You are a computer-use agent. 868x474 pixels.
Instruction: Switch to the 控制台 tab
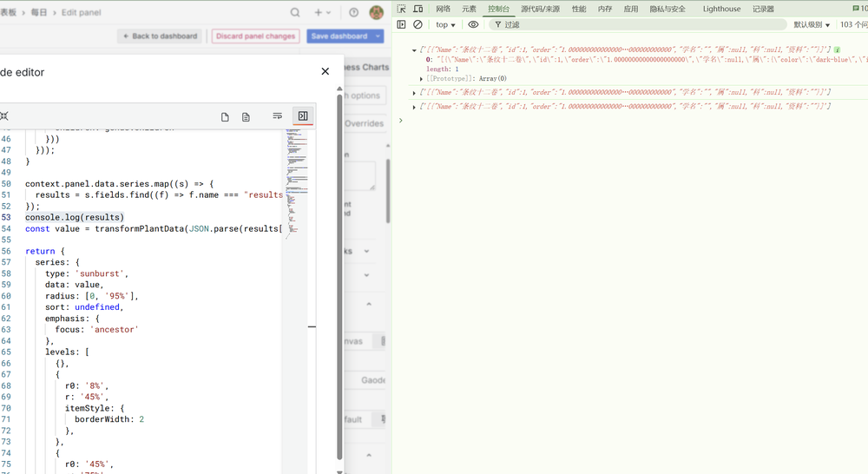click(498, 9)
